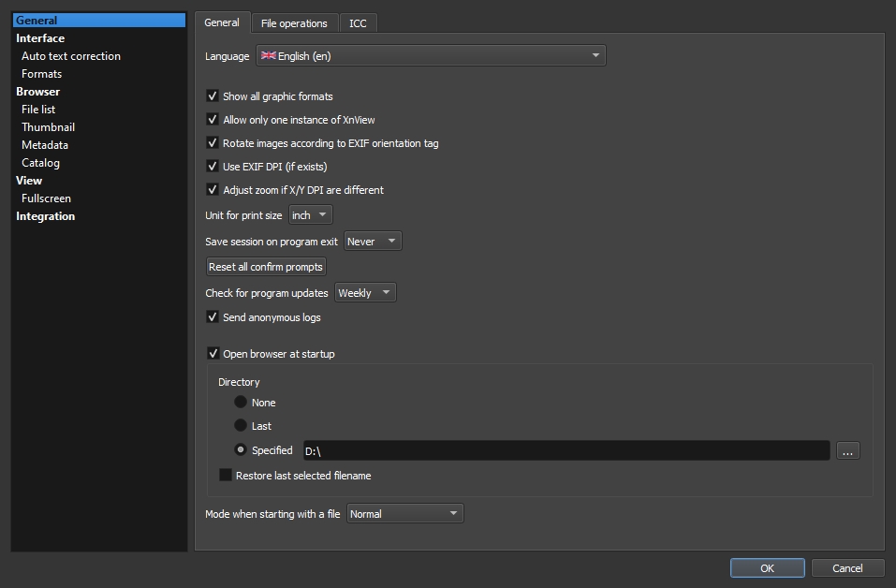This screenshot has width=896, height=588.
Task: Click Reset all confirm prompts button
Action: coord(266,267)
